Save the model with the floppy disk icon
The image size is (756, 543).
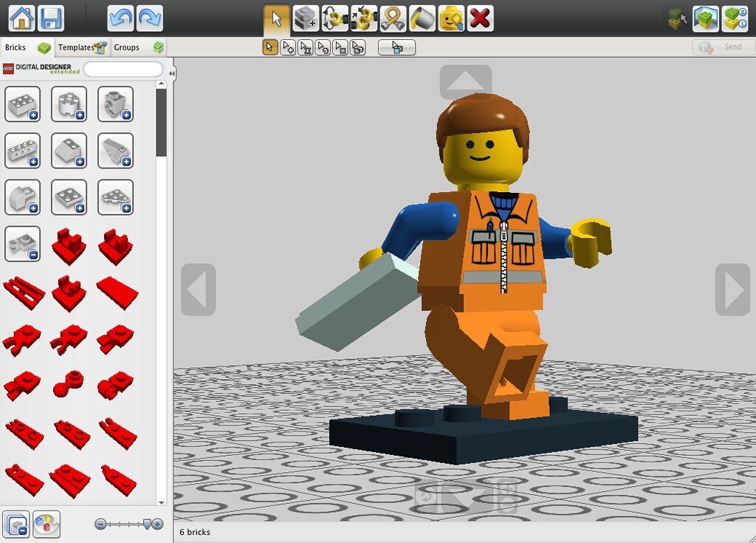pos(51,18)
